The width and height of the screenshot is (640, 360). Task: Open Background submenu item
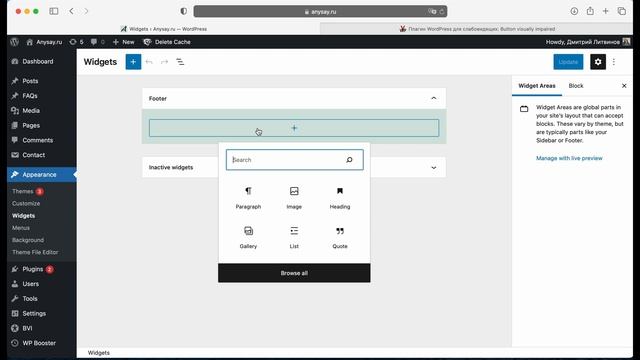28,240
